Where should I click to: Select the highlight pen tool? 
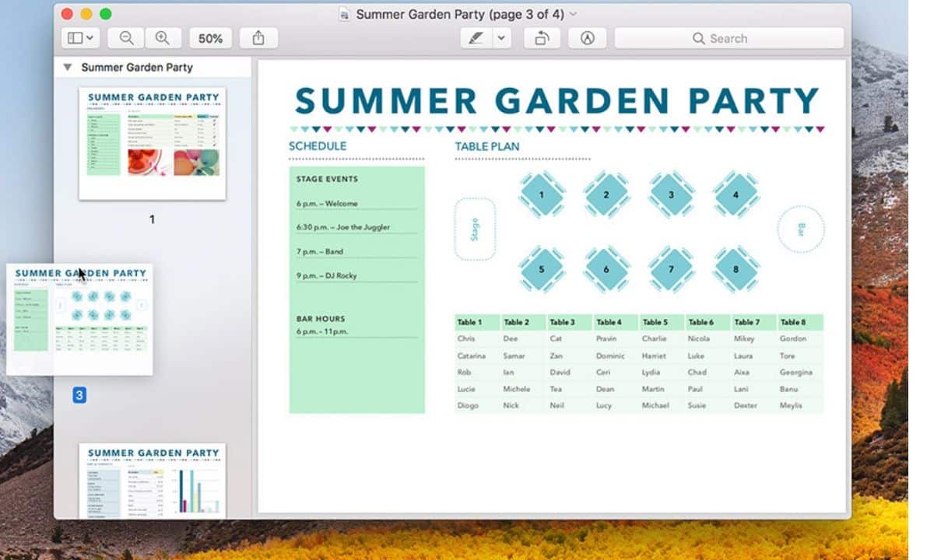click(474, 38)
